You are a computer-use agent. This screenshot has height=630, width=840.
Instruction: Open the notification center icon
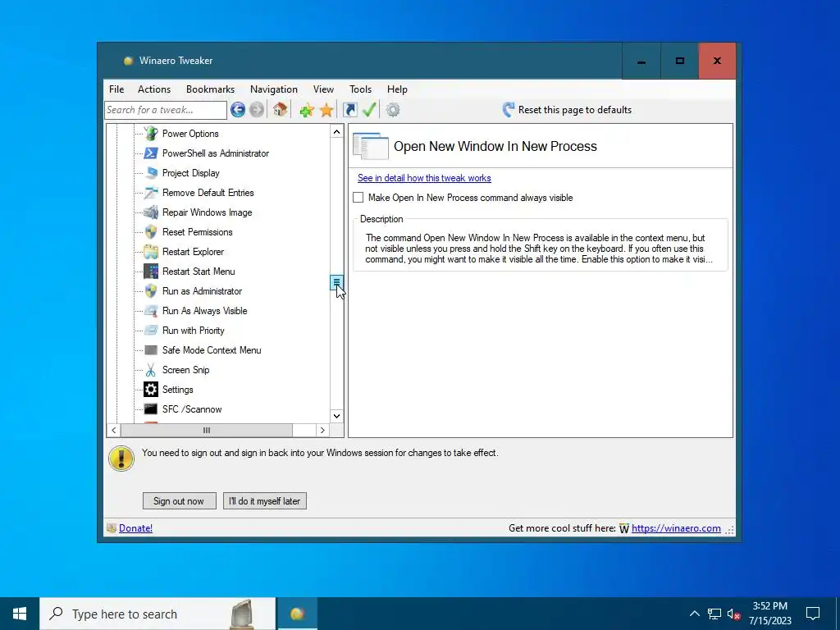point(813,614)
